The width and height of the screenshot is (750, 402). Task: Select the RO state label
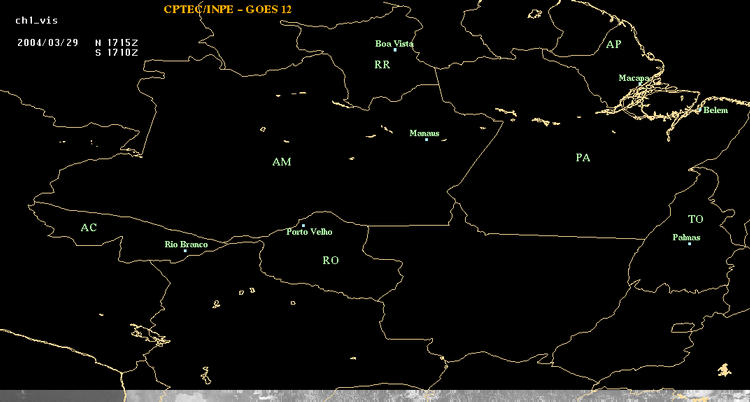[331, 260]
